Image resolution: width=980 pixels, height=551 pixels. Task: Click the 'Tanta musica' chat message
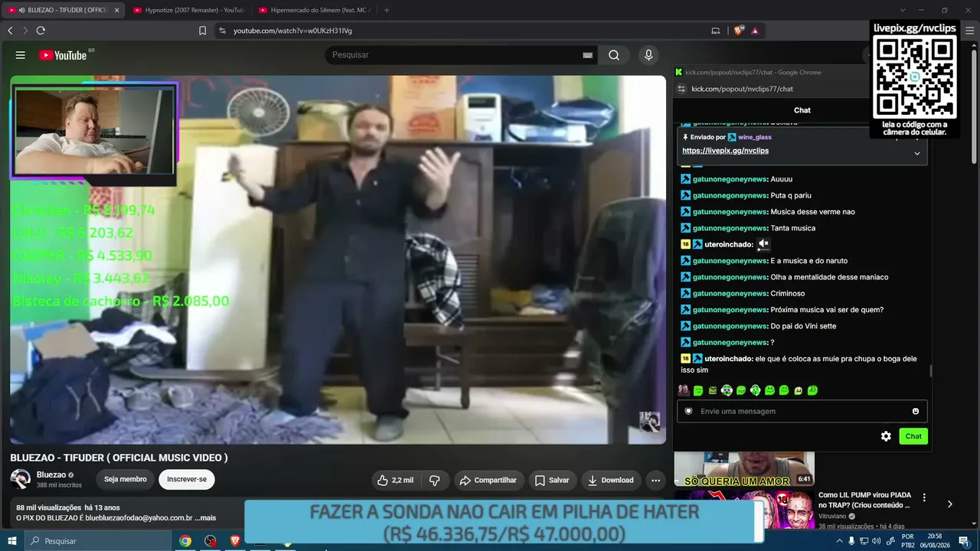click(x=792, y=228)
